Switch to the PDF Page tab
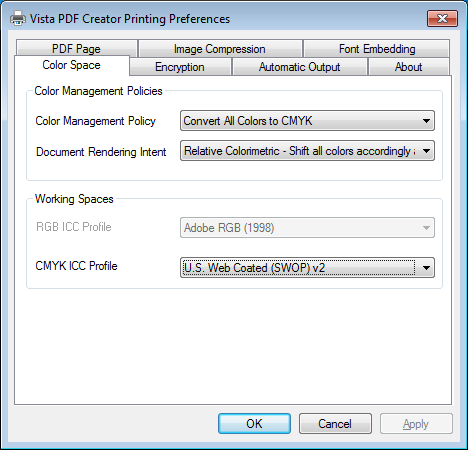 [77, 49]
